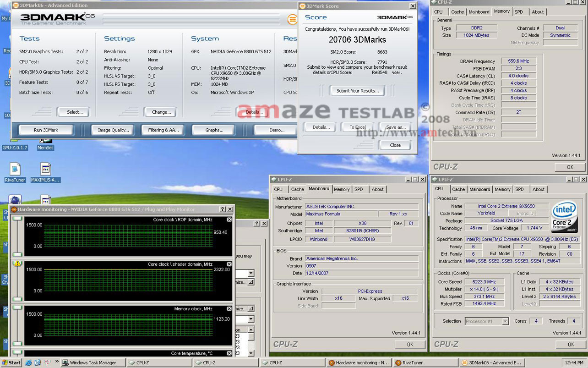The height and width of the screenshot is (368, 588).
Task: Open Graphs... in 3DMark06
Action: pos(214,130)
